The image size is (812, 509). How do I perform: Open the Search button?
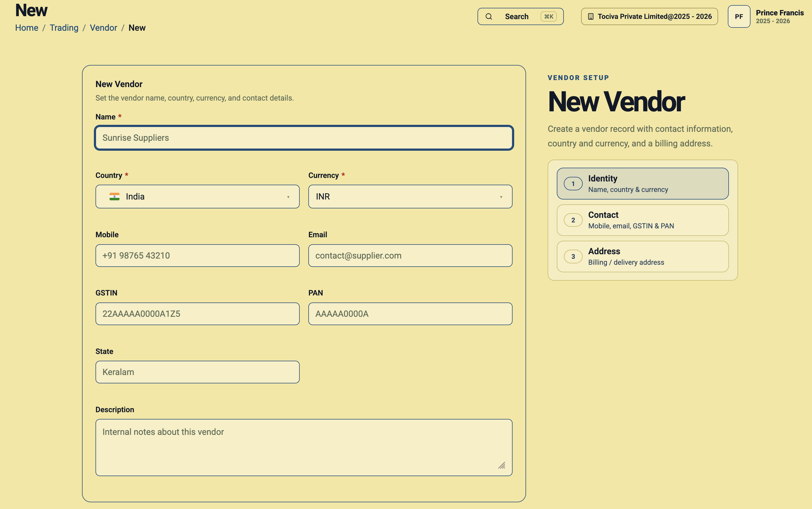point(520,16)
